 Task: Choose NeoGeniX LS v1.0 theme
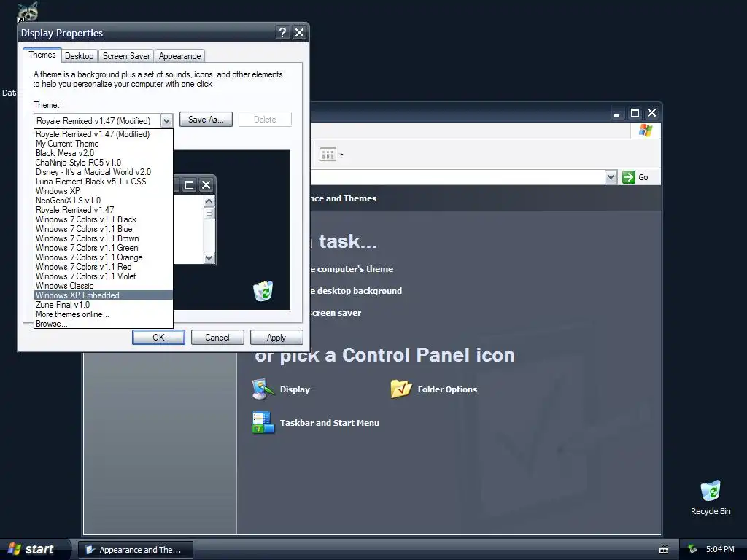(x=104, y=201)
